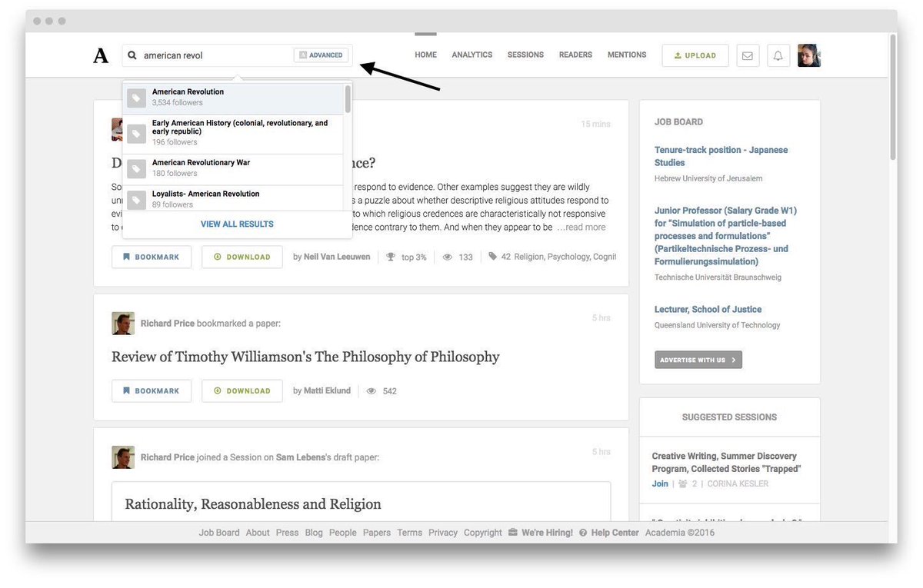
Task: Click Advertise With Us button
Action: (x=698, y=360)
